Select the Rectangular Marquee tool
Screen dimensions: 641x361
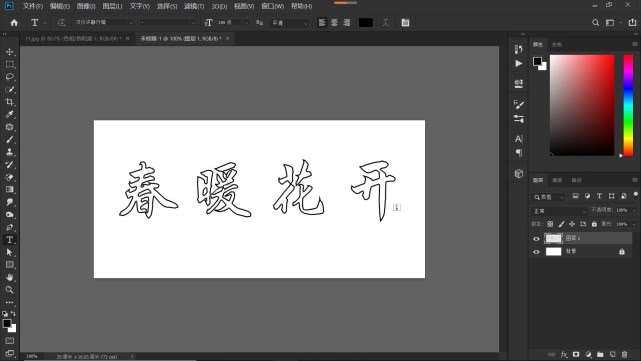9,65
